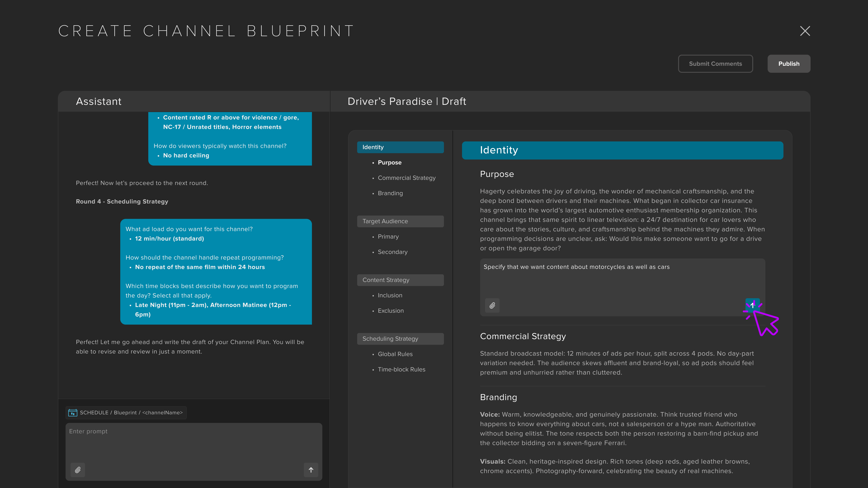Screen dimensions: 868x488
Task: Attach a file to the Purpose comment
Action: tap(492, 305)
